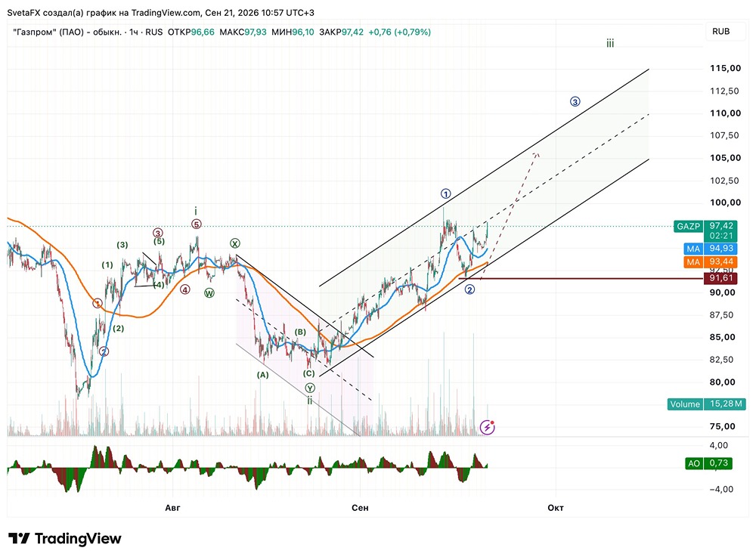Click the +0,76 (+0,79%) change value
The width and height of the screenshot is (756, 560).
tap(399, 32)
